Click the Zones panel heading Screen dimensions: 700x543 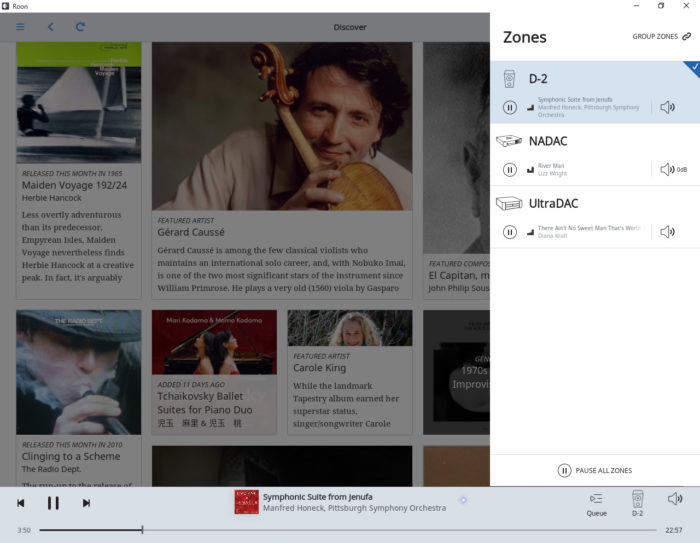525,37
